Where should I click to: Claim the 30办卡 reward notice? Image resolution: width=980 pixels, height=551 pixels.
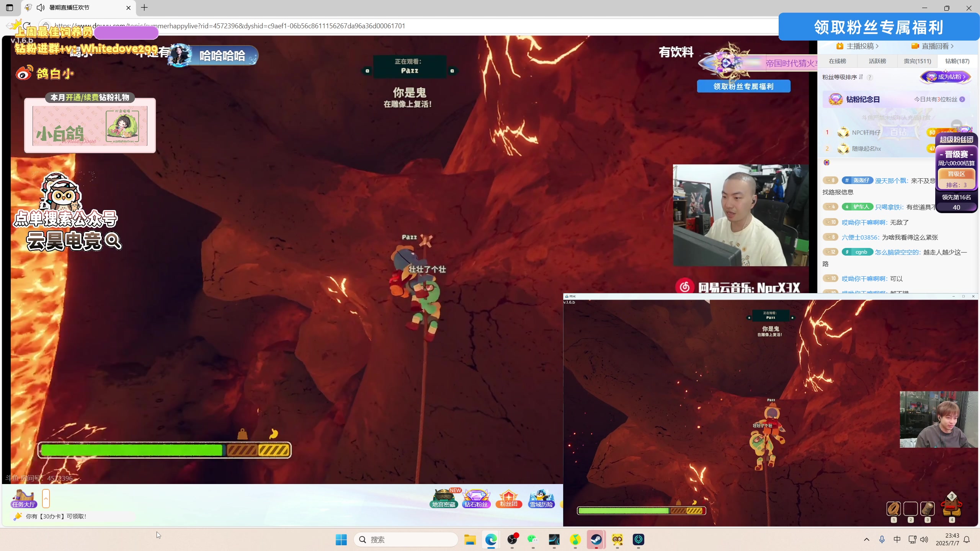pyautogui.click(x=56, y=516)
